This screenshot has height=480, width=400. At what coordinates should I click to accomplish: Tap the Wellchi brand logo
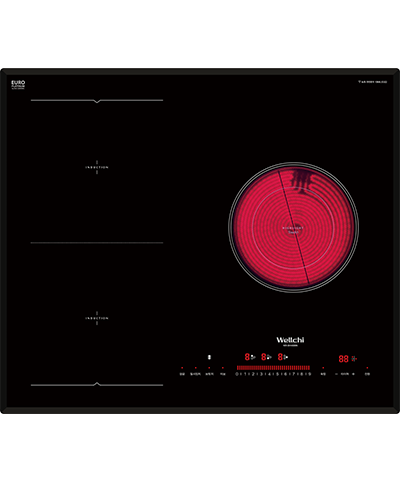pos(290,340)
